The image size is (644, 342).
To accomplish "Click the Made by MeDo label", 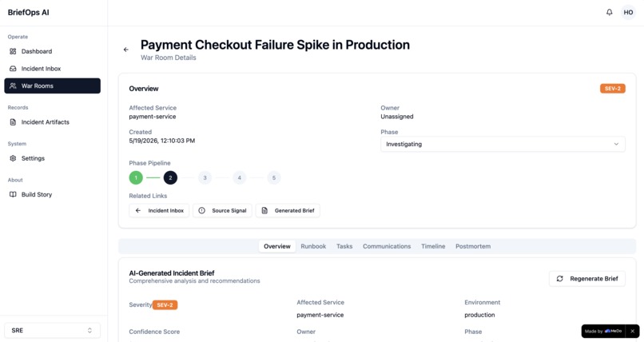I will (603, 331).
